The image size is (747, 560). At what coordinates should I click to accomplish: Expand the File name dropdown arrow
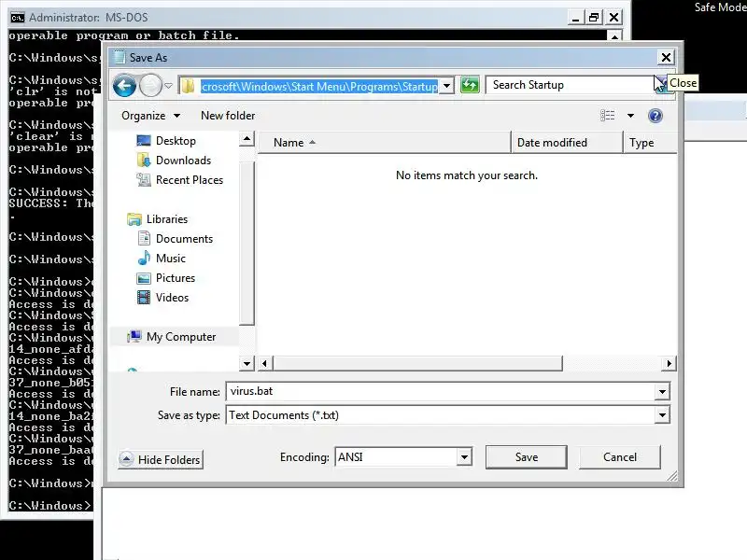662,392
